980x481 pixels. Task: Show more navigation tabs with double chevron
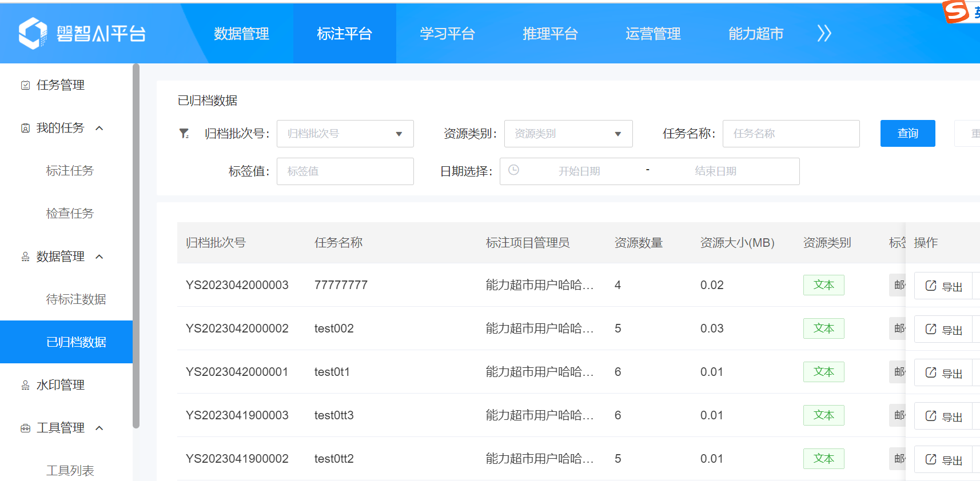coord(824,33)
